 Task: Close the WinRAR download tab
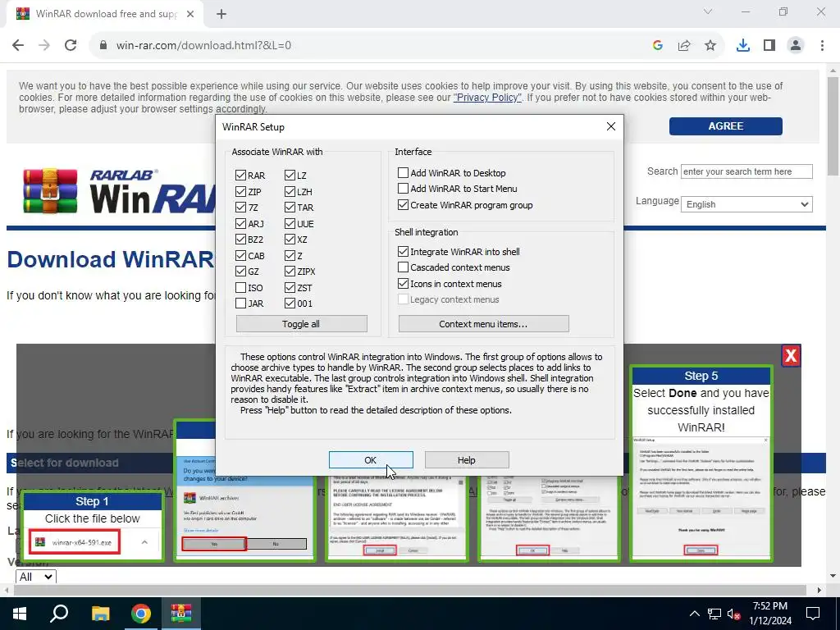tap(190, 14)
